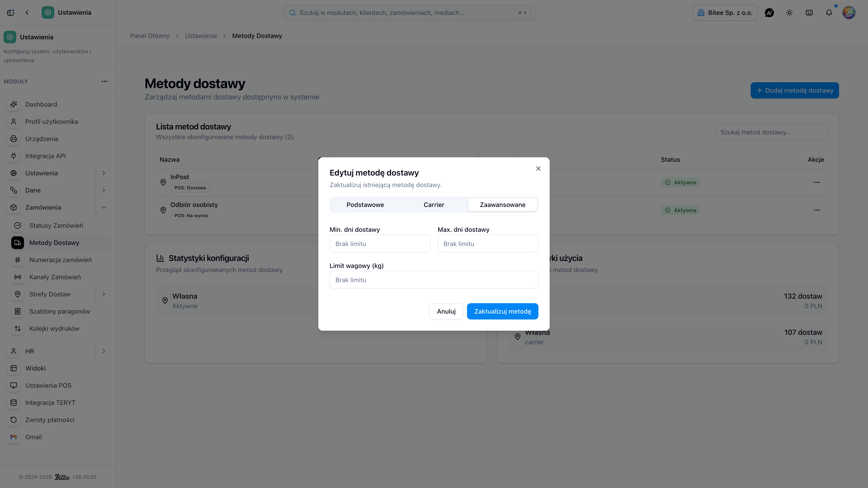
Task: Switch to the Carrier tab
Action: (x=434, y=205)
